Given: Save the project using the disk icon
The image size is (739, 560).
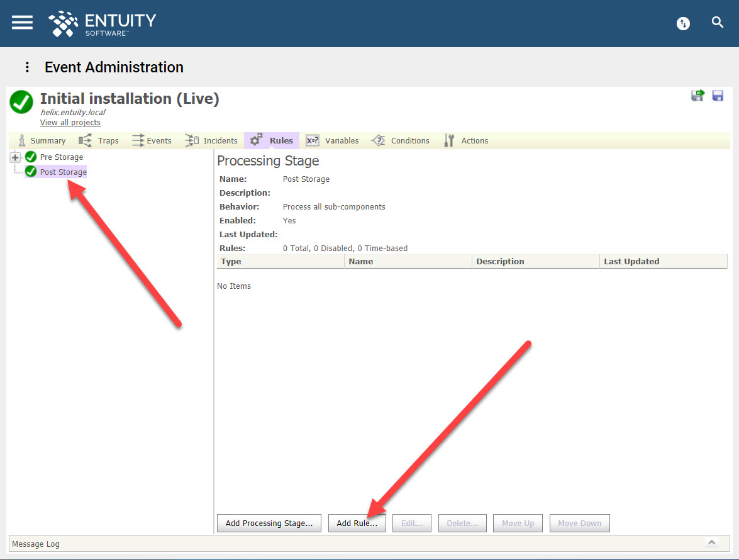Looking at the screenshot, I should pyautogui.click(x=718, y=96).
